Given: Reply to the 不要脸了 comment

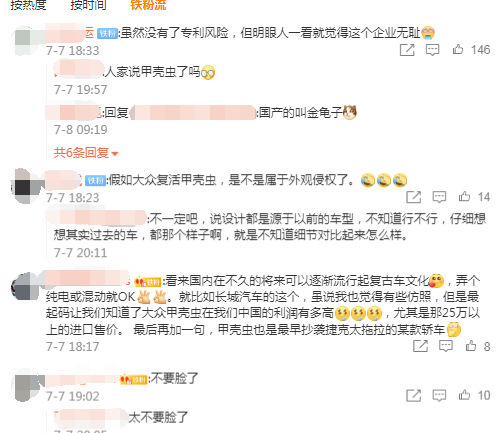Looking at the screenshot, I should (x=439, y=396).
